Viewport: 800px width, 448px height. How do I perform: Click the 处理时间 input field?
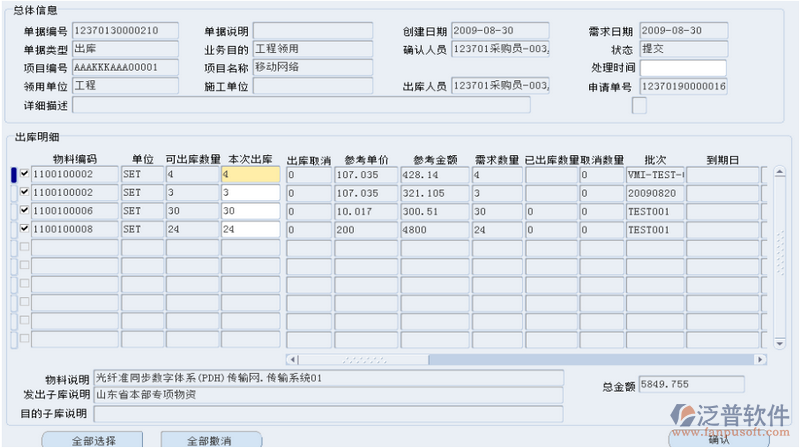point(683,68)
